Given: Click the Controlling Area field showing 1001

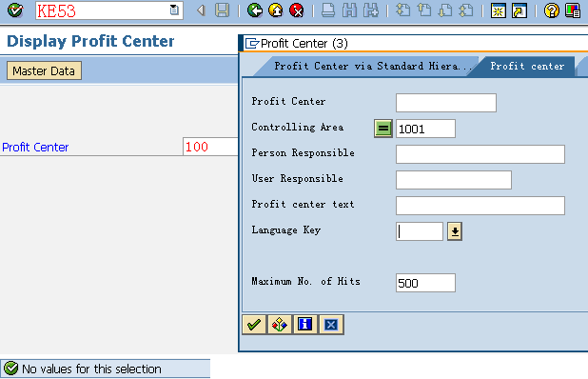Looking at the screenshot, I should click(x=425, y=129).
